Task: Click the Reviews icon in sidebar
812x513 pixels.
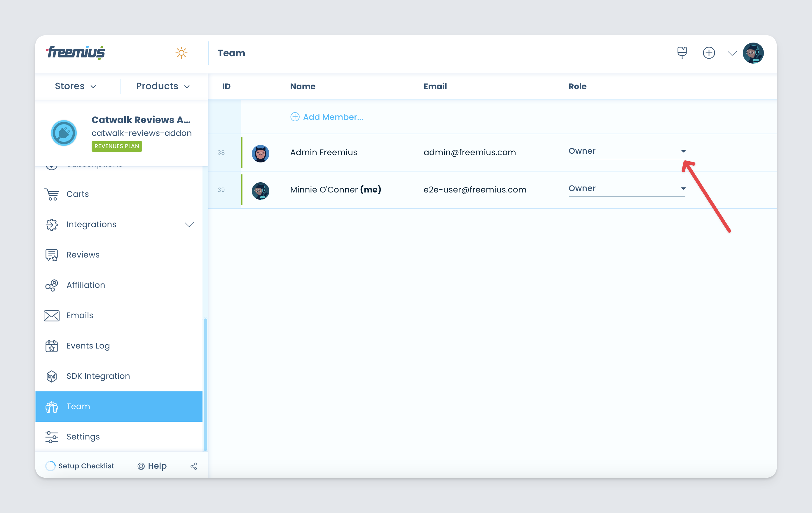Action: tap(51, 254)
